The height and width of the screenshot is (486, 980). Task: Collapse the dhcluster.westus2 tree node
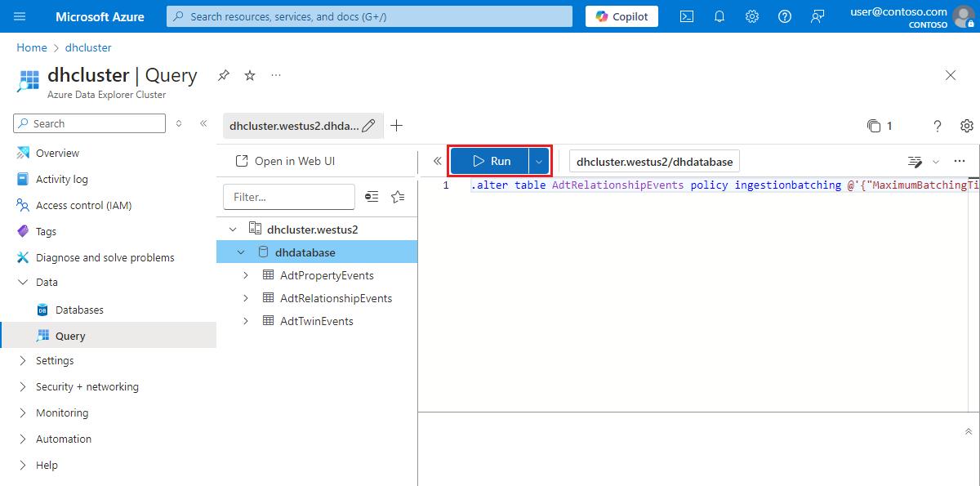234,230
